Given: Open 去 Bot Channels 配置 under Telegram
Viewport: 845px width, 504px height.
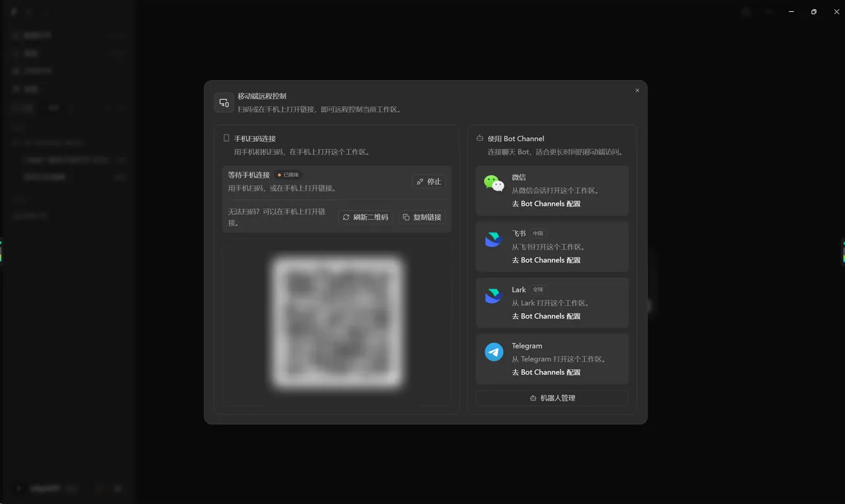Looking at the screenshot, I should 546,372.
